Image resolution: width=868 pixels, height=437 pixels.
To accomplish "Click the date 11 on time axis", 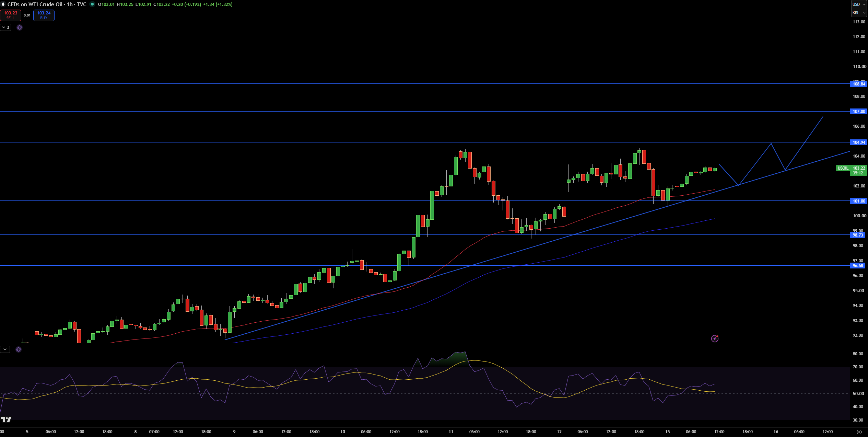I will point(451,432).
